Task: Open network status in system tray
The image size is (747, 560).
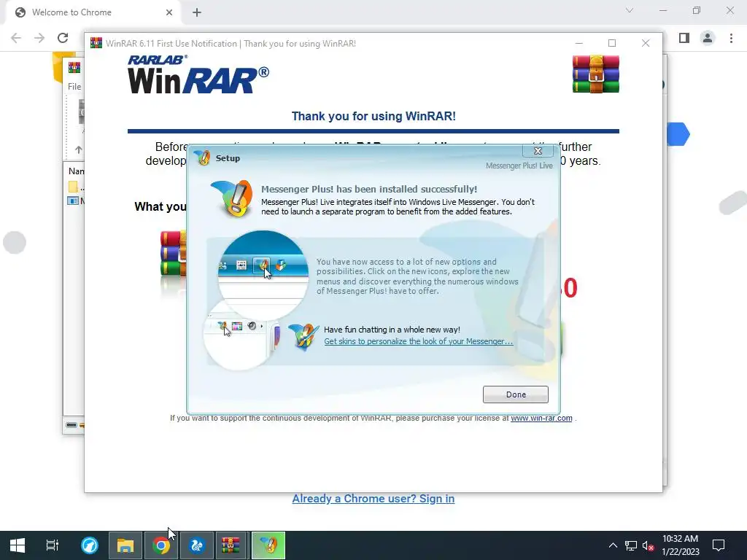Action: tap(631, 545)
